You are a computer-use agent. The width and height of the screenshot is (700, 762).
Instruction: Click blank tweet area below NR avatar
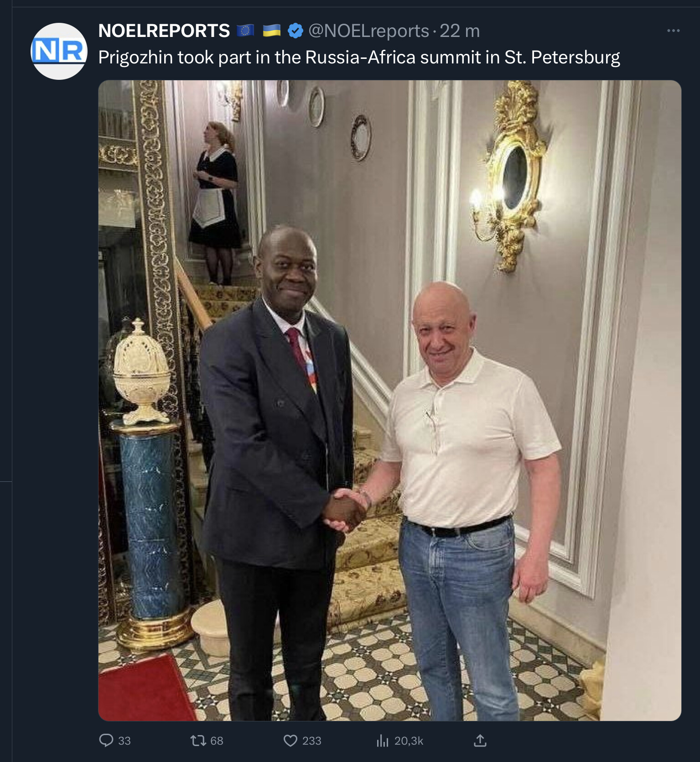coord(55,365)
